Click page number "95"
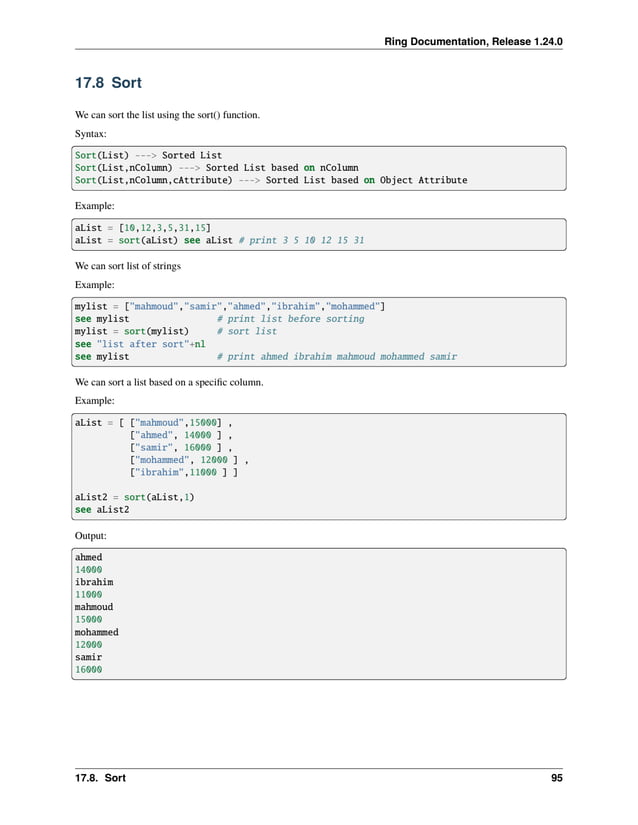638x825 pixels. tap(557, 778)
